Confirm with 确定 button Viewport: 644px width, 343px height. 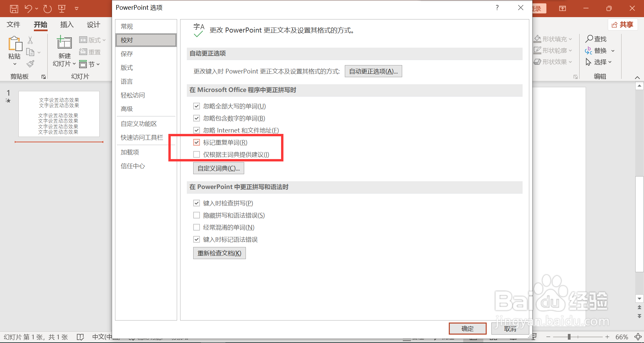pos(468,329)
